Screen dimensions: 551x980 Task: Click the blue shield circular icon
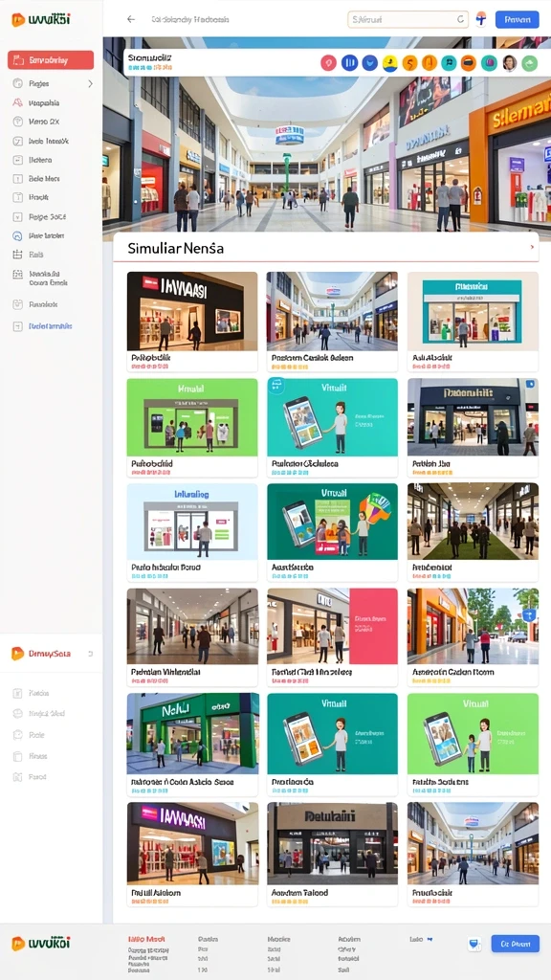(x=370, y=62)
